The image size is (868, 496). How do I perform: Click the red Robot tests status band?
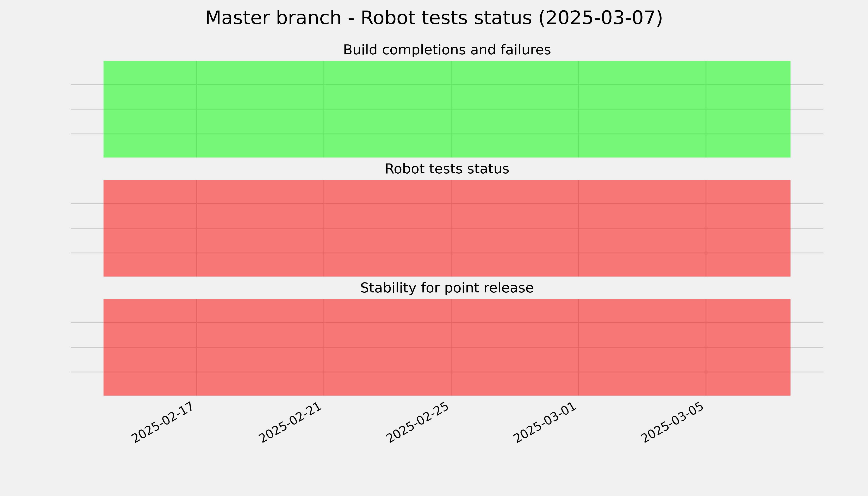pos(447,228)
